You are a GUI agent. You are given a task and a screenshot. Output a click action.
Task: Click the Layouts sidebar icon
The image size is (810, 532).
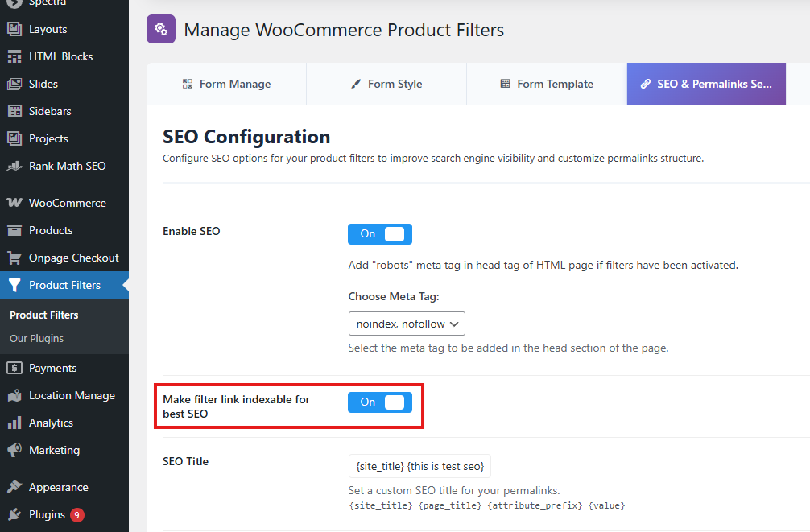14,29
